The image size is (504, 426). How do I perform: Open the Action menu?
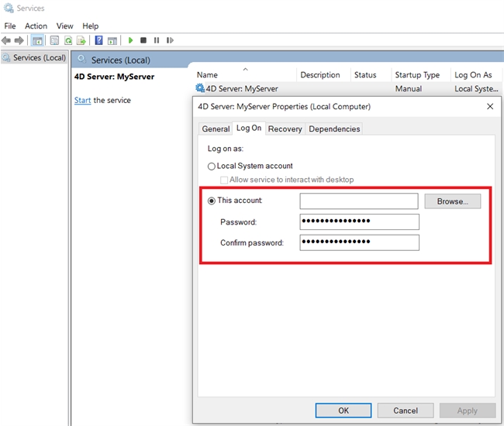[36, 26]
